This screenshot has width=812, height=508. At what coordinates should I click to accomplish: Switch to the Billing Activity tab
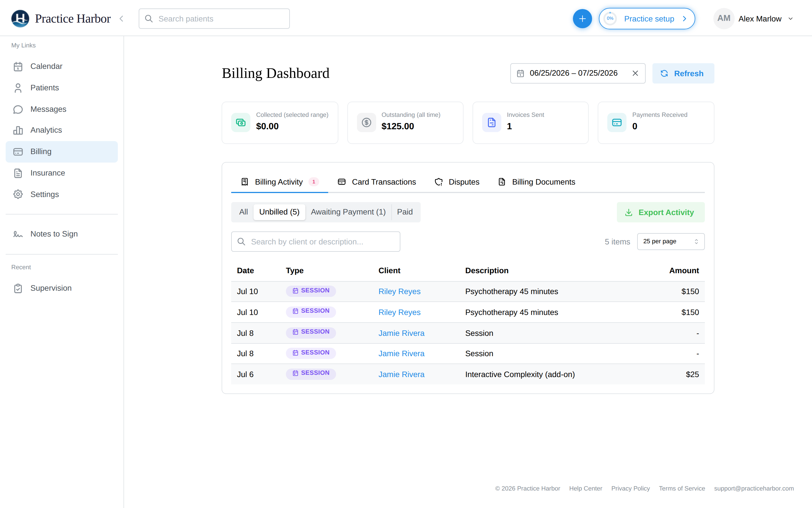(279, 182)
